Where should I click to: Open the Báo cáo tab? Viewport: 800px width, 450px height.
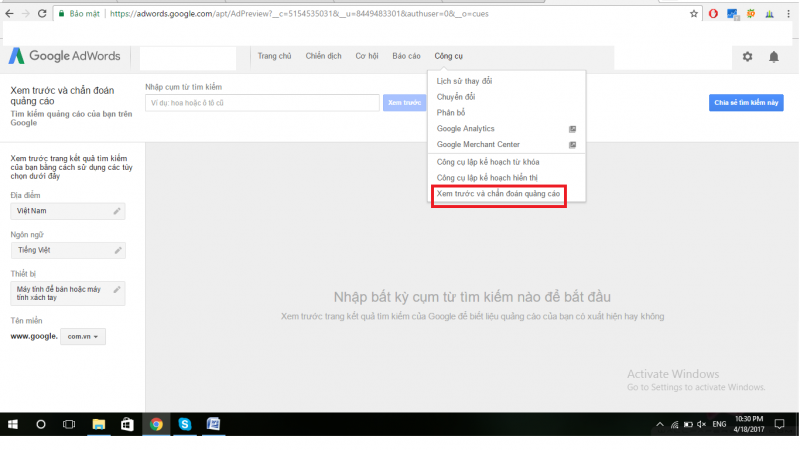(x=406, y=56)
